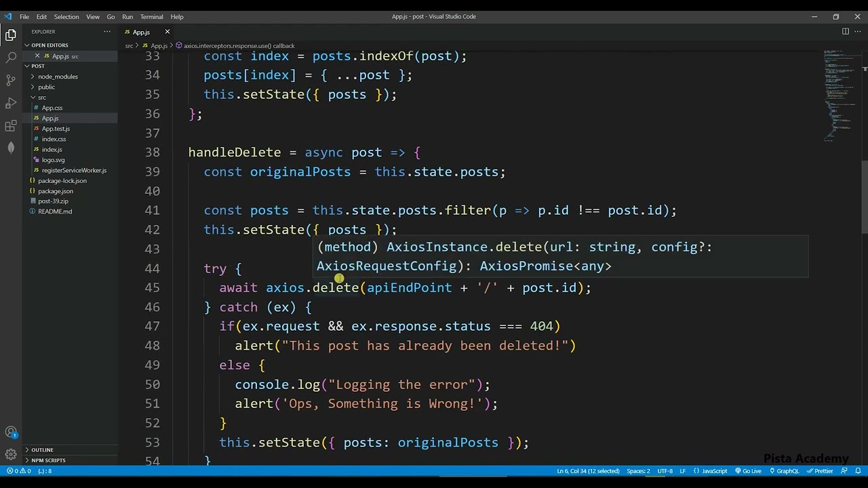868x488 pixels.
Task: Click the GraphQL status bar item
Action: [x=783, y=471]
